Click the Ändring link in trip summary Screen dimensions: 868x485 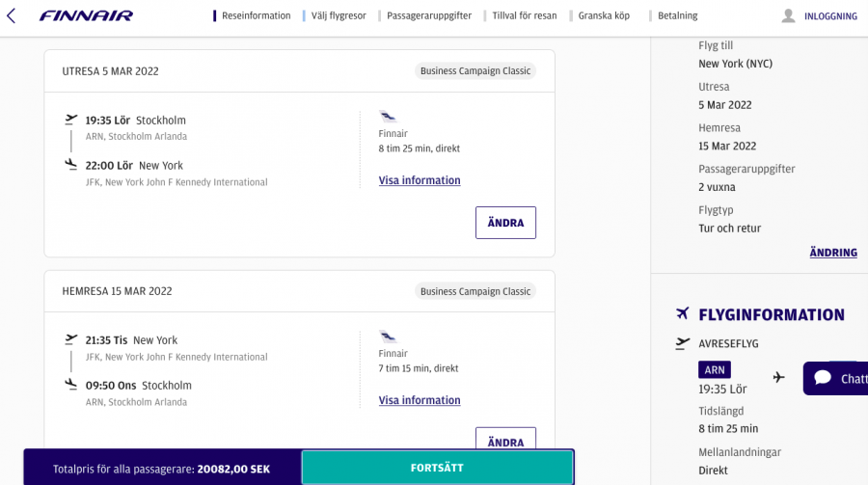tap(833, 253)
